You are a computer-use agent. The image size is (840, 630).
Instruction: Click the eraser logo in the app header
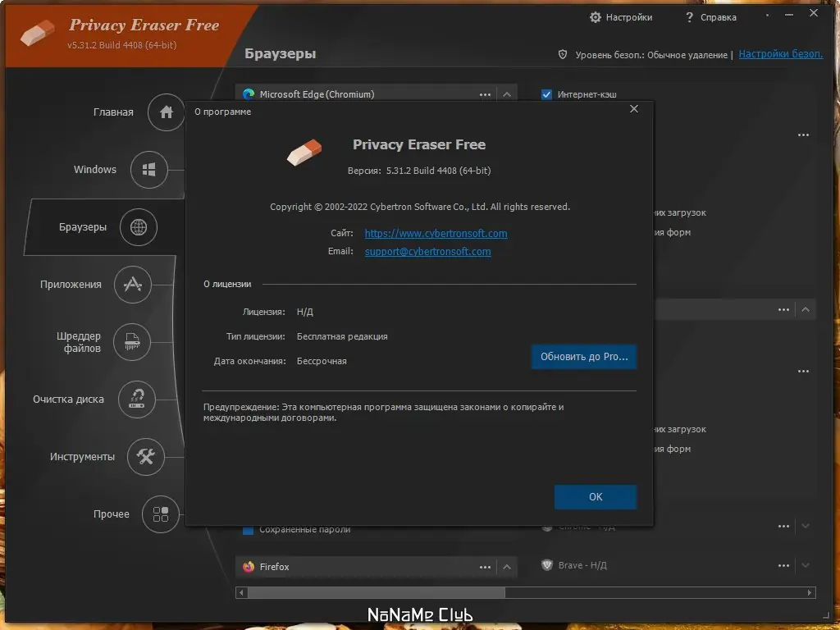pos(38,33)
